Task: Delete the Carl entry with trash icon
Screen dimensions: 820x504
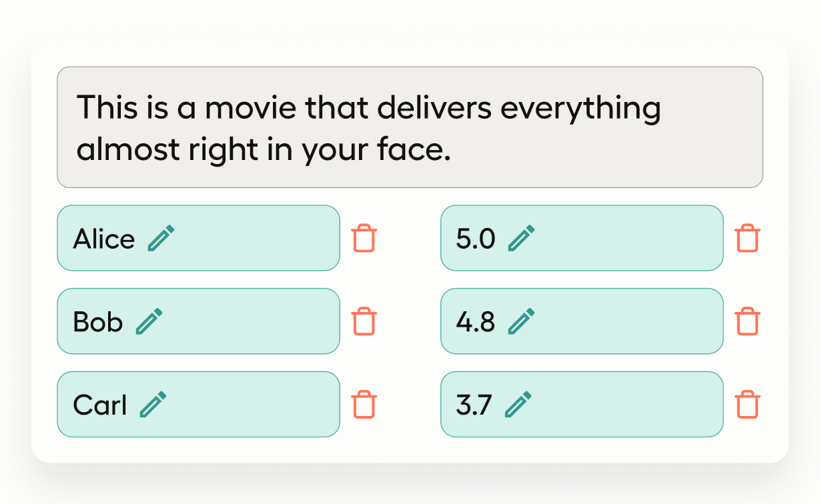Action: [364, 405]
